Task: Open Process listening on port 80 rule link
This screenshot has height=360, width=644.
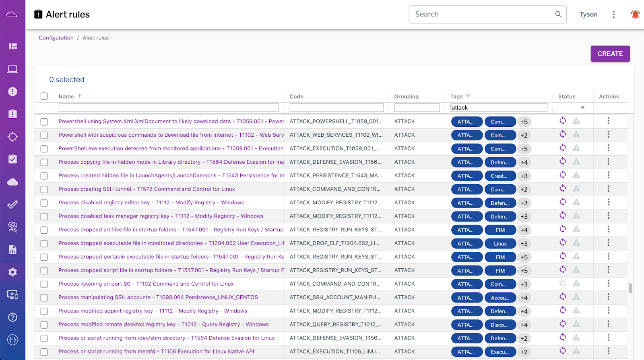Action: (146, 284)
